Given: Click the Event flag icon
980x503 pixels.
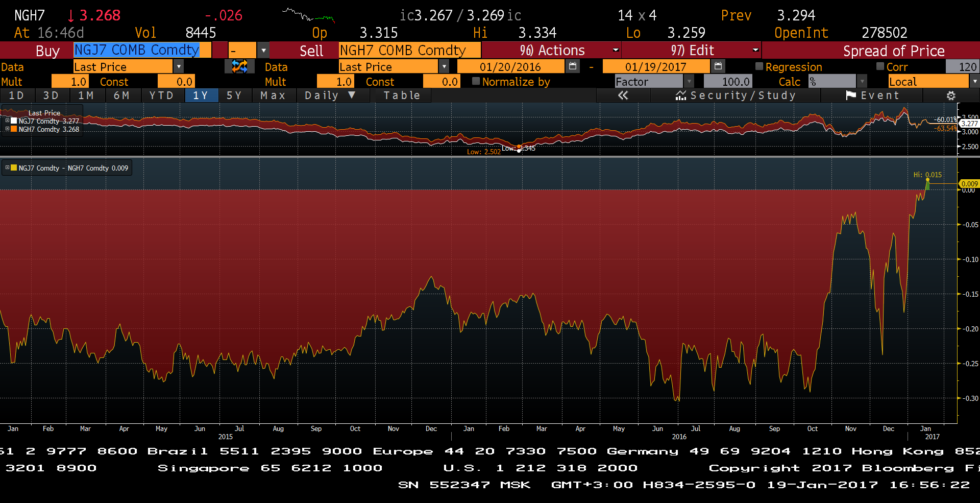Looking at the screenshot, I should click(851, 95).
